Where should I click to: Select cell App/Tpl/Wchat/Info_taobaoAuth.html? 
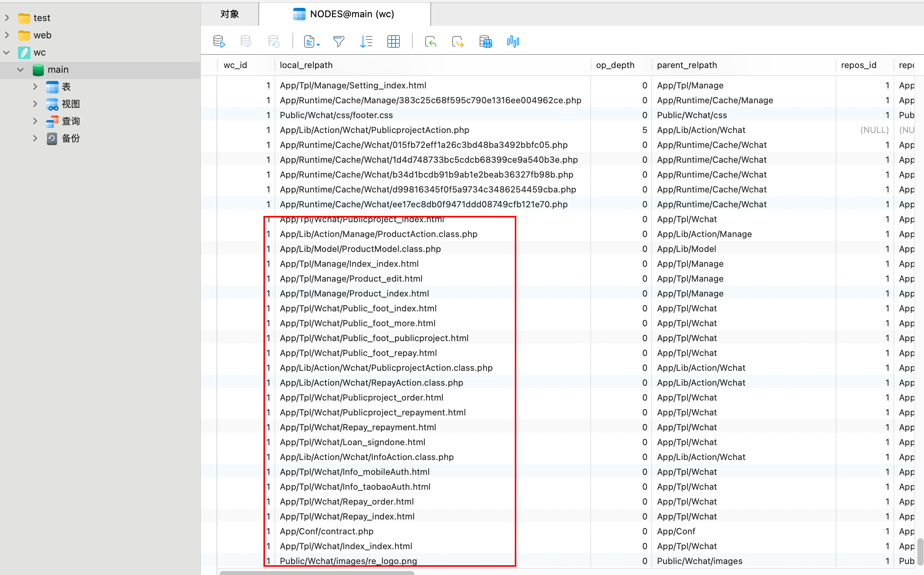(x=432, y=487)
